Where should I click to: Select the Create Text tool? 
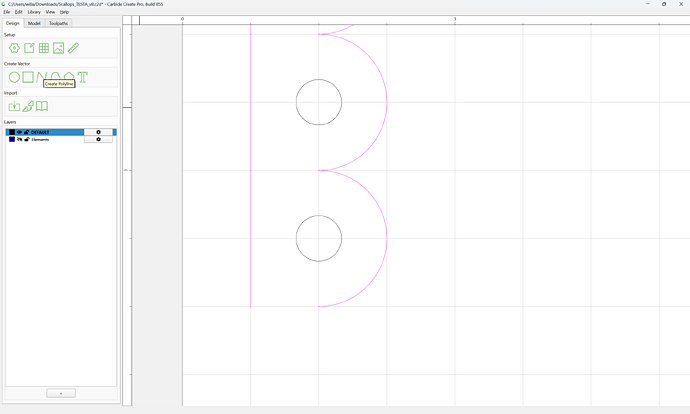(83, 77)
